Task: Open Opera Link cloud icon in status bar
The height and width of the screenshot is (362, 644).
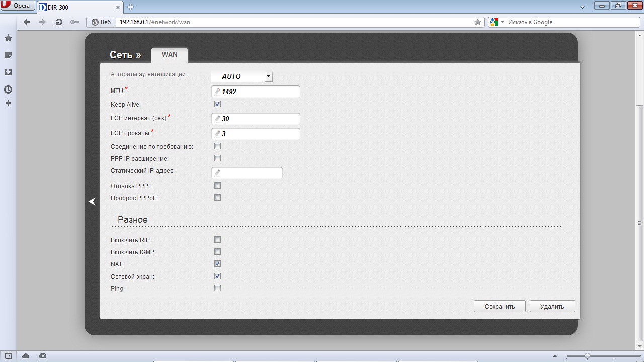Action: (x=26, y=356)
